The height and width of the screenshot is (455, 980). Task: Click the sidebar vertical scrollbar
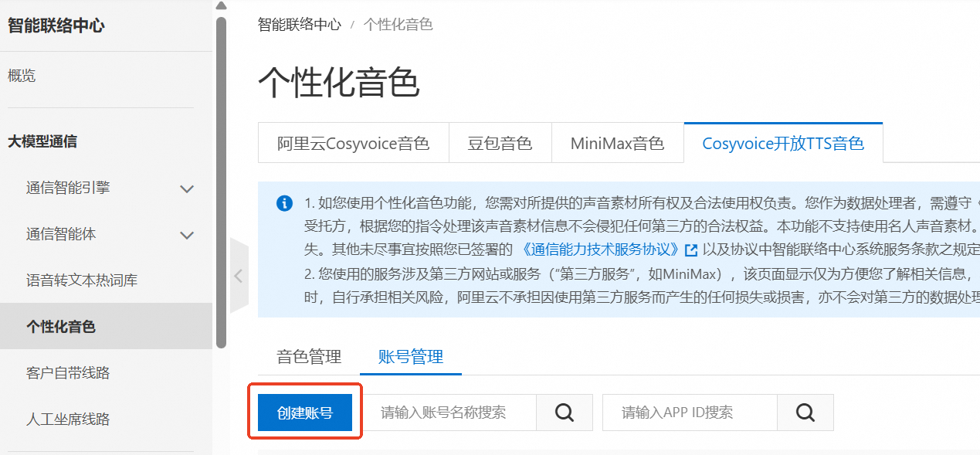[221, 182]
